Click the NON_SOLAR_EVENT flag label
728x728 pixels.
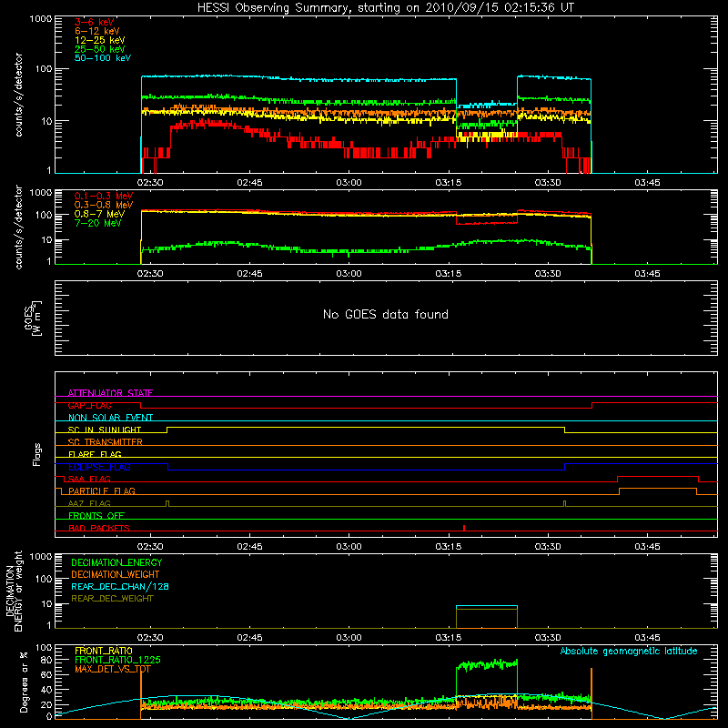(110, 418)
